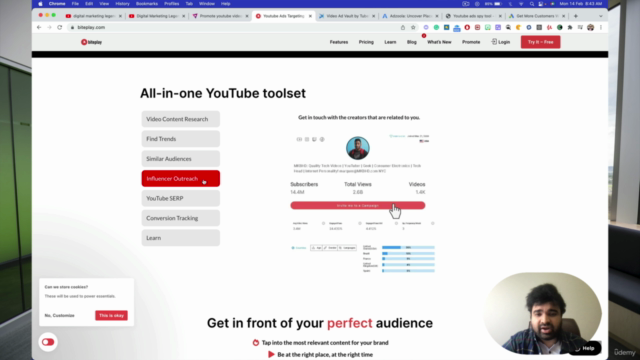Click the red Invite to Campaign button
This screenshot has height=360, width=640.
click(x=358, y=205)
